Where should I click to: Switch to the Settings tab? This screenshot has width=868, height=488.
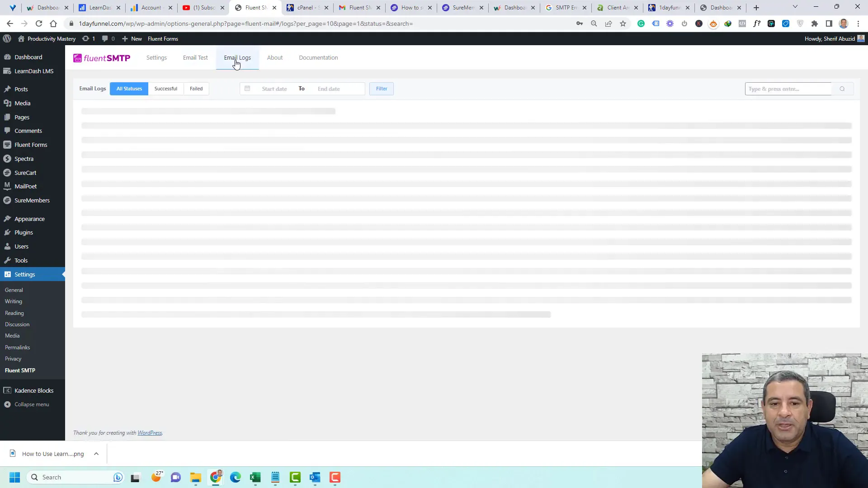(x=156, y=57)
